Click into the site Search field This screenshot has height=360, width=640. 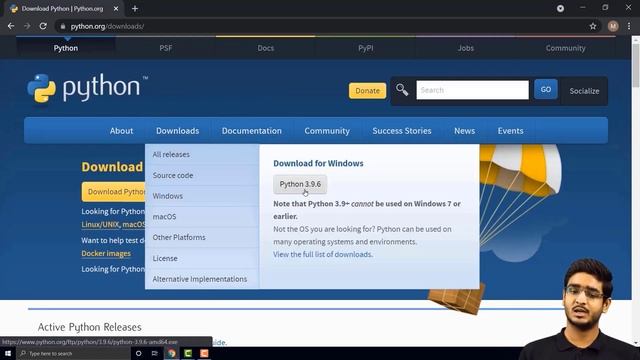point(472,90)
